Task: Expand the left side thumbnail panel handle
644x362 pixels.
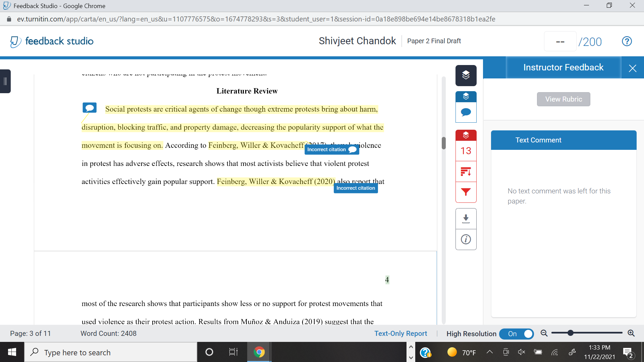Action: click(x=5, y=81)
